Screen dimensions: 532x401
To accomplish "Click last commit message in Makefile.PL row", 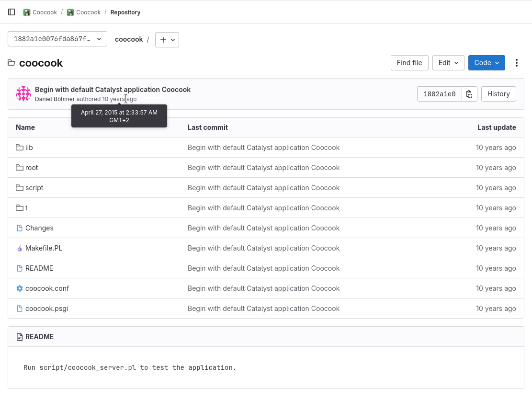I will (x=263, y=248).
